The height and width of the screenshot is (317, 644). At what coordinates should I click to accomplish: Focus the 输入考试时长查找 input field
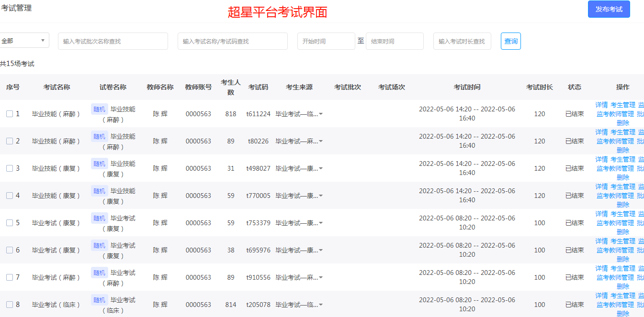coord(462,41)
